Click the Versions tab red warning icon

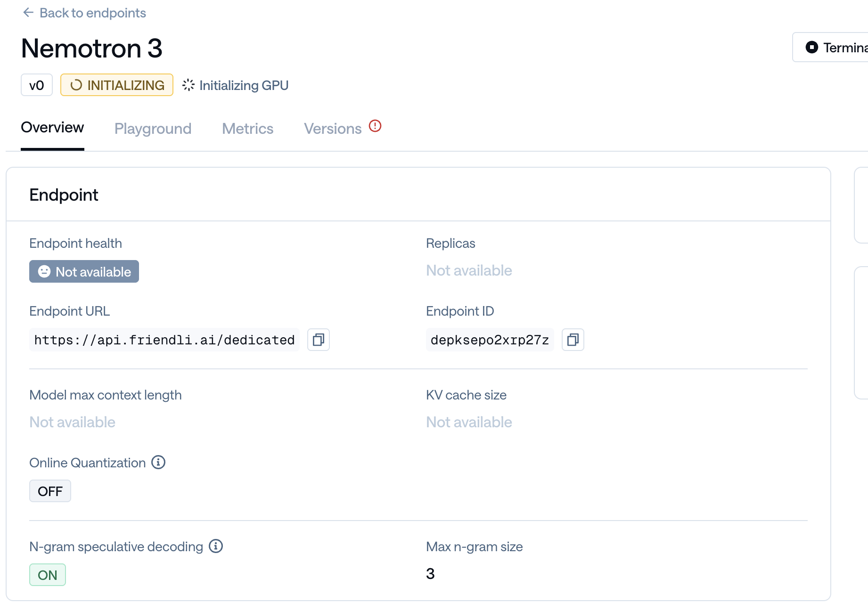[375, 126]
